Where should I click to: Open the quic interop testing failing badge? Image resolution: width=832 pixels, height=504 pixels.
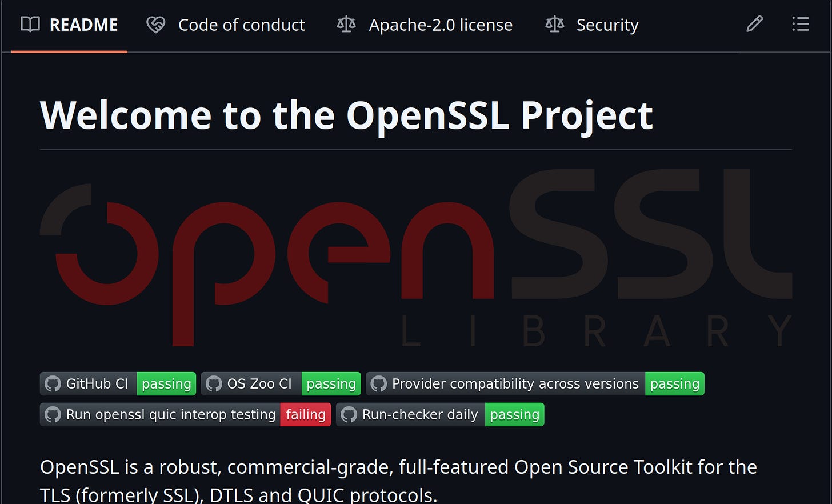pos(186,414)
